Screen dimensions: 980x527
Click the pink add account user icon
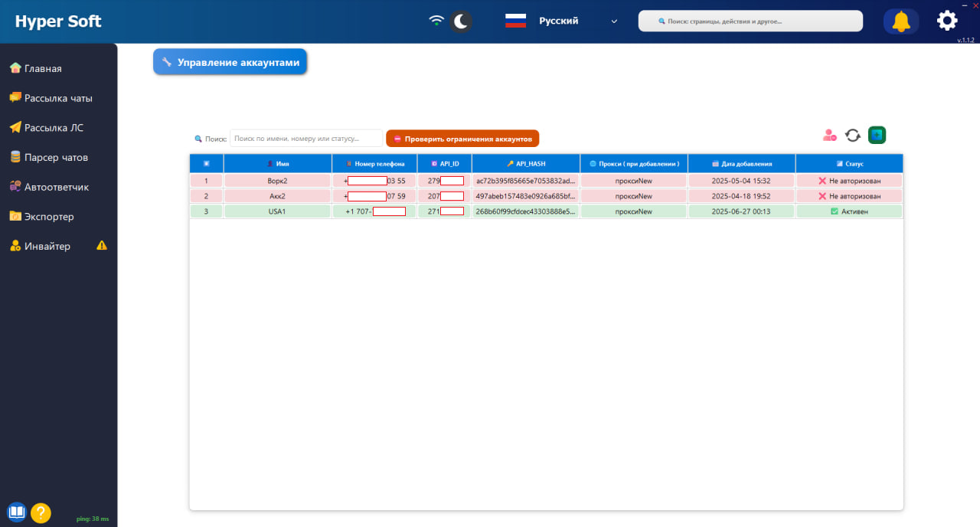pyautogui.click(x=830, y=136)
